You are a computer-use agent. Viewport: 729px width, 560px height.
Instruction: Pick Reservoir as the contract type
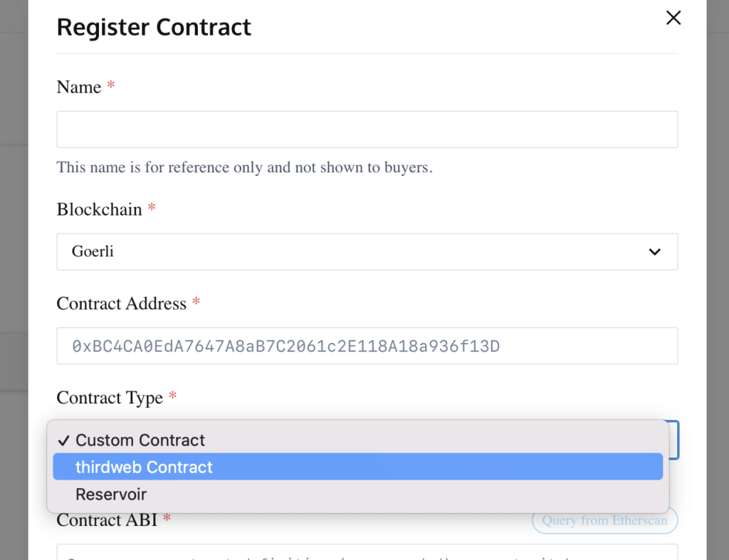(111, 494)
